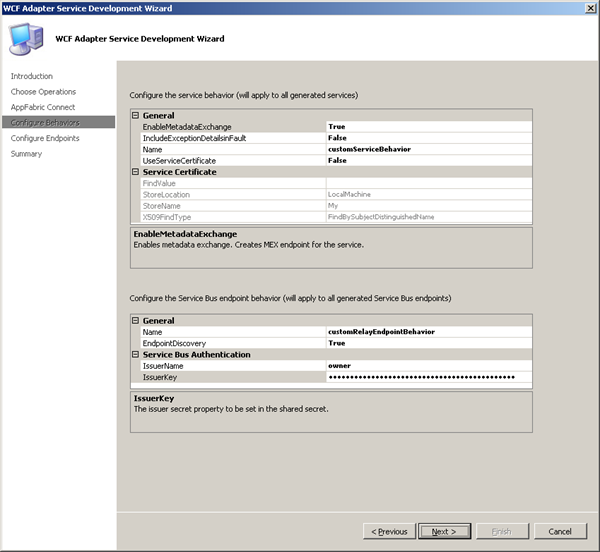The height and width of the screenshot is (552, 600).
Task: Edit the customServiceBehavior name value
Action: [429, 149]
